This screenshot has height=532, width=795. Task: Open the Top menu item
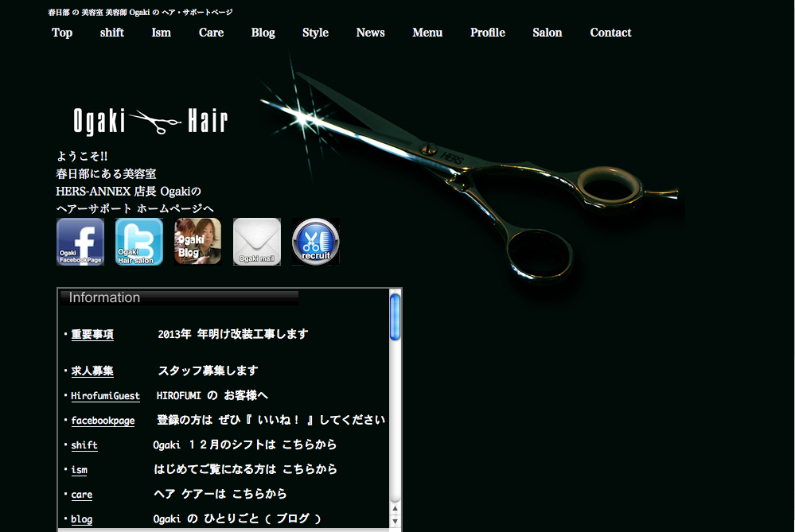[62, 33]
